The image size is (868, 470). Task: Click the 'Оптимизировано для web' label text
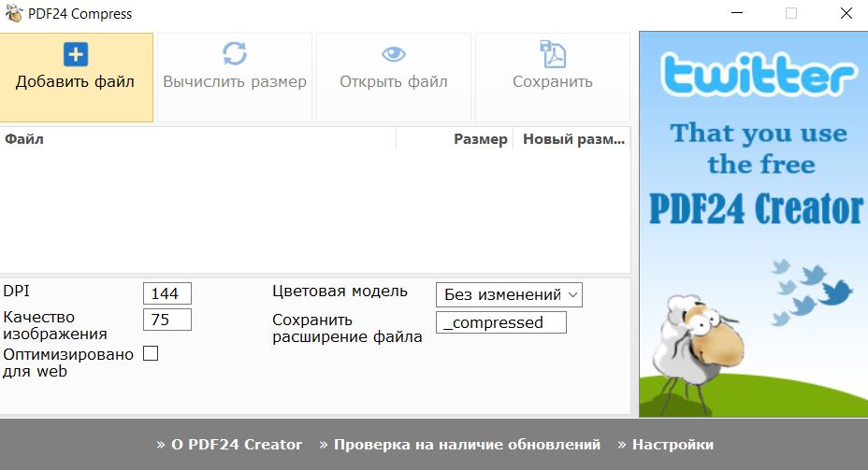68,363
